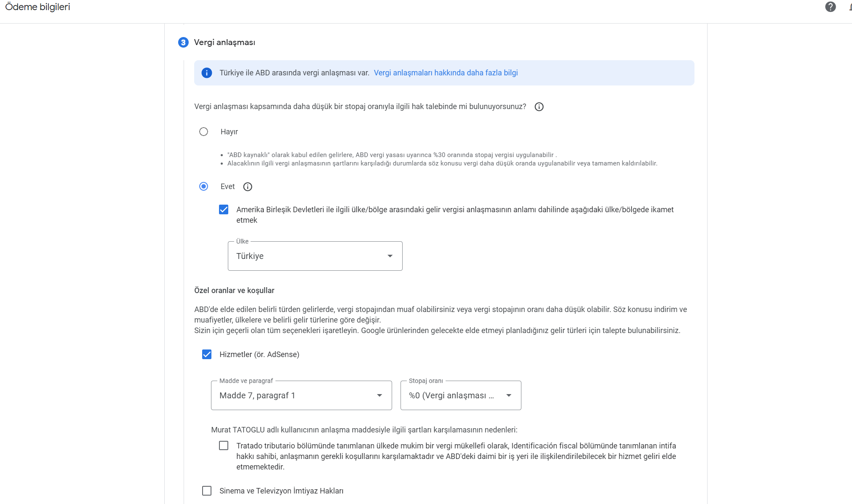
Task: Click the Türkiye value in country field
Action: pyautogui.click(x=250, y=256)
